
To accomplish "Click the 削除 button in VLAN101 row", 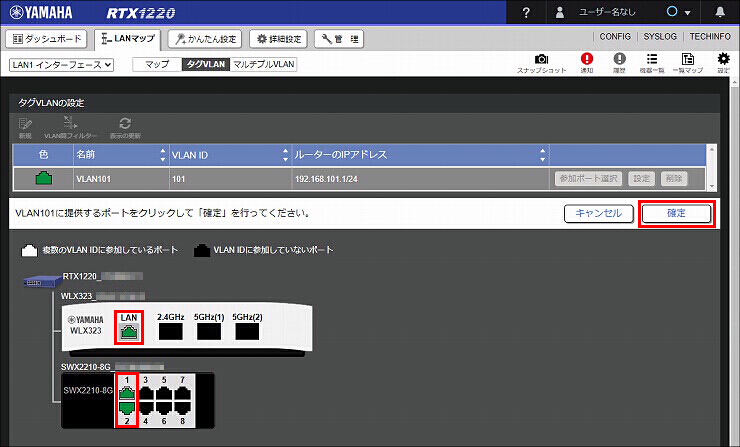I will (x=674, y=178).
